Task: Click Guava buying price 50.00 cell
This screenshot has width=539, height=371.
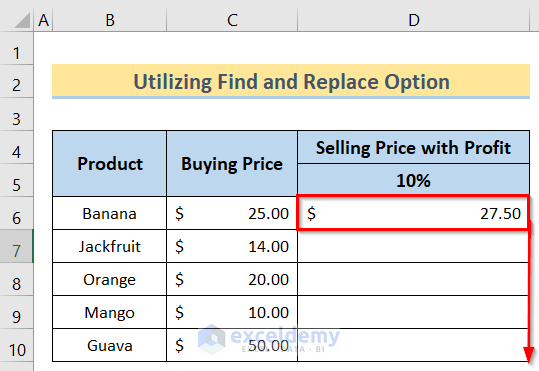Action: 232,345
